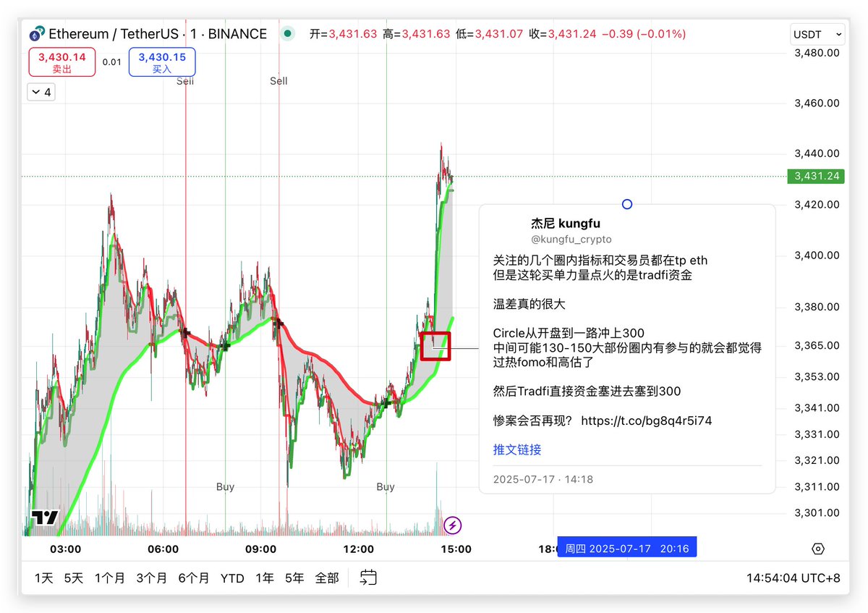Click the spread value 0.01

pos(112,62)
